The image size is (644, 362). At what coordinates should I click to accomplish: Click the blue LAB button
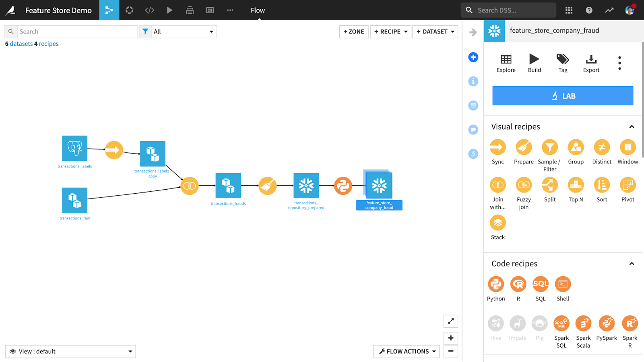click(563, 96)
